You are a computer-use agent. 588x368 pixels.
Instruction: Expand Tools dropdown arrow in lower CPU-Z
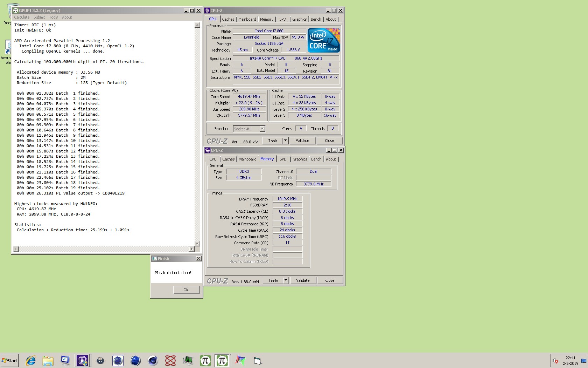click(286, 280)
